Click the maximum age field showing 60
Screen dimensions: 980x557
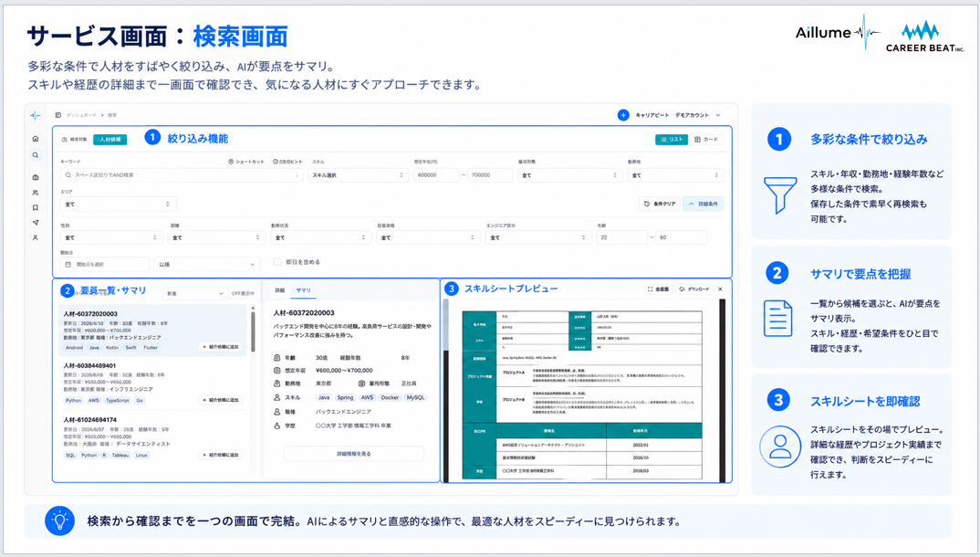tap(682, 237)
